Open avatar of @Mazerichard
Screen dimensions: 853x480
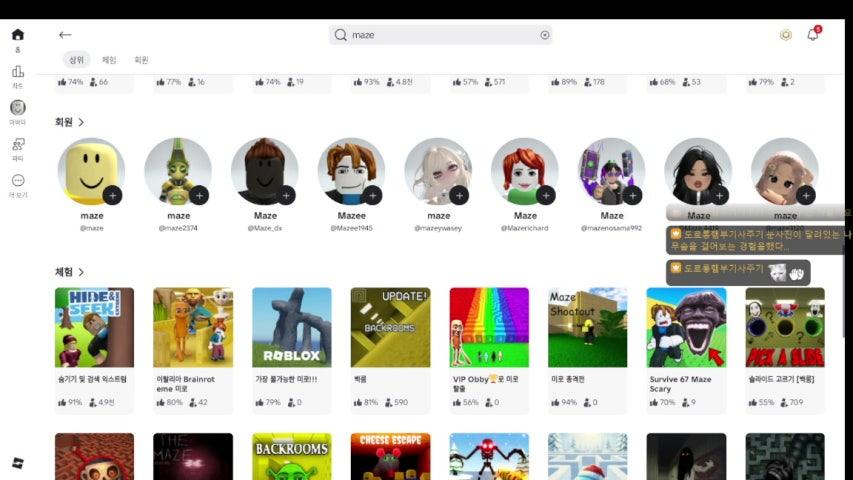[525, 171]
